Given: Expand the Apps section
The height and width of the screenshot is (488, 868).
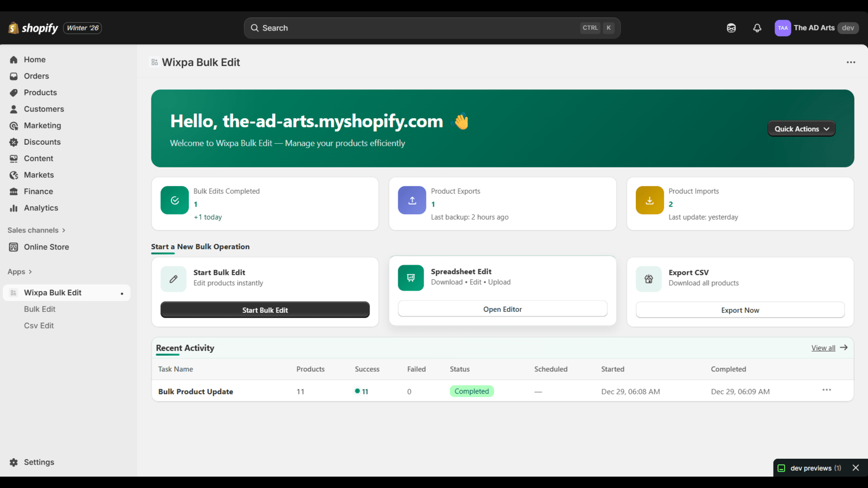Looking at the screenshot, I should (x=20, y=272).
